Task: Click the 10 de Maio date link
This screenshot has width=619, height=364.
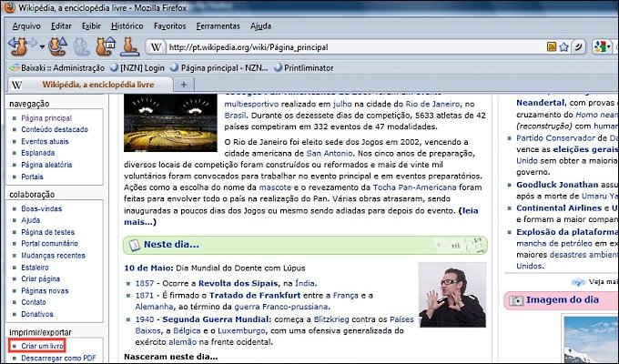Action: (x=148, y=268)
